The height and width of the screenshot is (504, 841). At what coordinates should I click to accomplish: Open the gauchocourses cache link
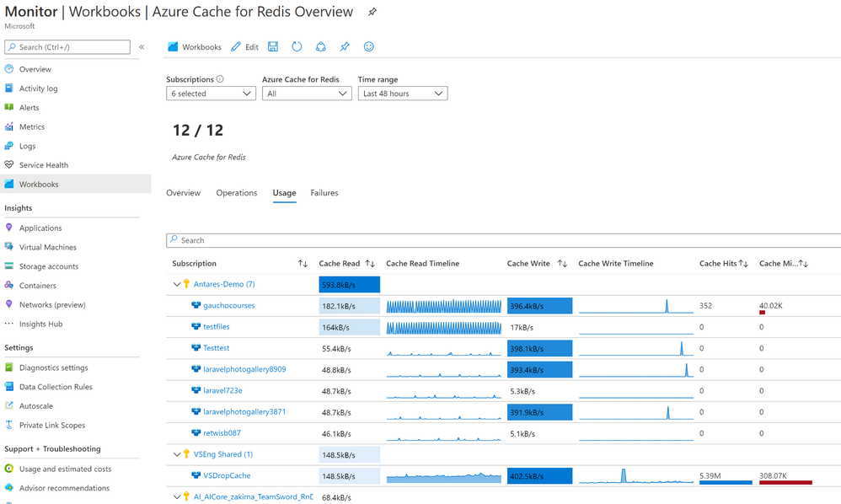click(x=229, y=306)
